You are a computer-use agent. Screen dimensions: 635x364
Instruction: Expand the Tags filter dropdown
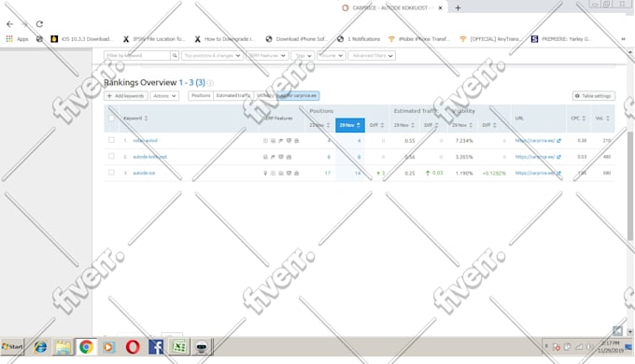pyautogui.click(x=303, y=55)
